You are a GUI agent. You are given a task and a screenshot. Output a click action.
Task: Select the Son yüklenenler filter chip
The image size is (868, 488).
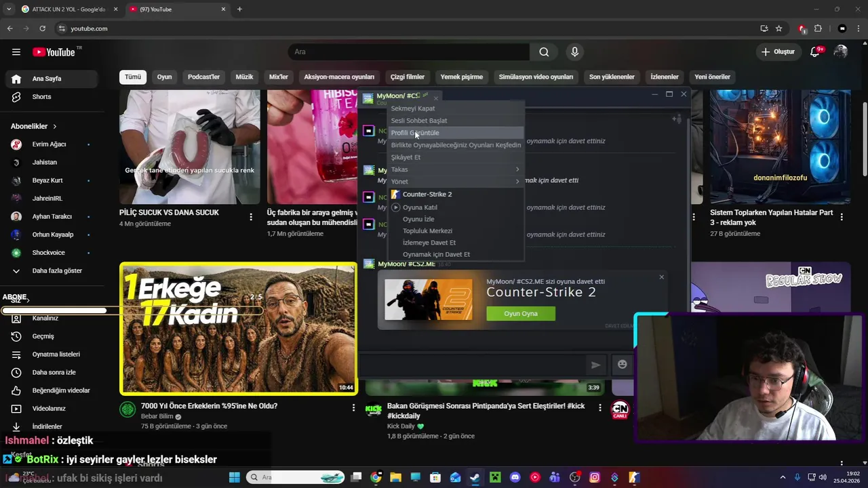tap(612, 77)
